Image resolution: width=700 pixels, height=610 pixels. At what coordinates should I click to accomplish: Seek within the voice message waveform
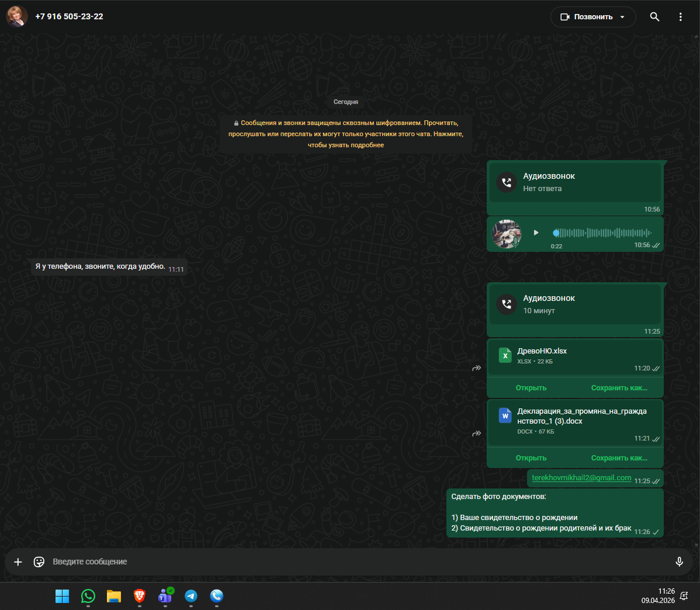(602, 233)
